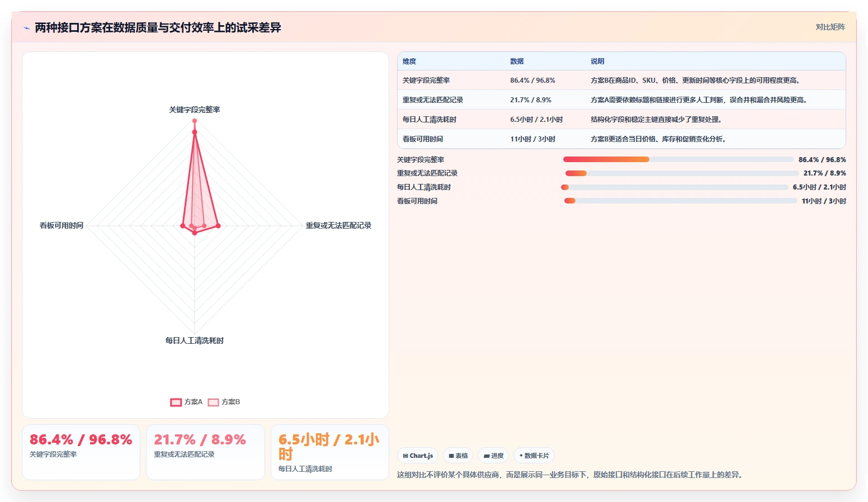Screen dimensions: 868x502
Task: Click the 看板可用时间 progress bar
Action: coord(681,201)
